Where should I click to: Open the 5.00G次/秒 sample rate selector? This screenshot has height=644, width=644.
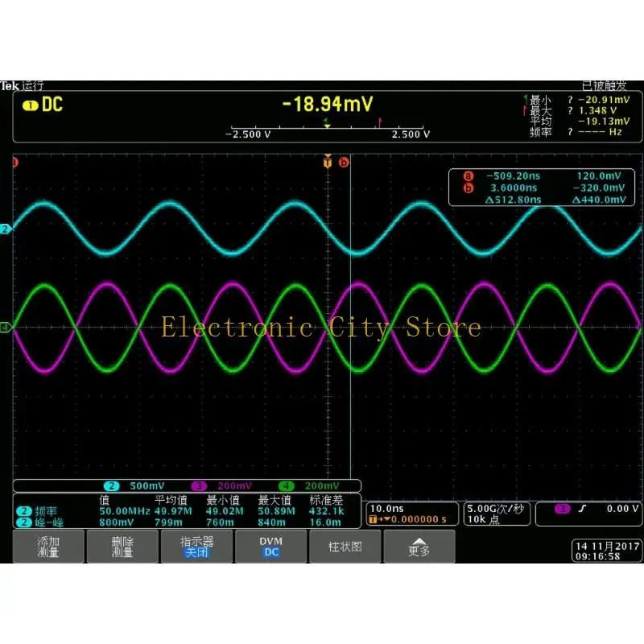point(497,512)
